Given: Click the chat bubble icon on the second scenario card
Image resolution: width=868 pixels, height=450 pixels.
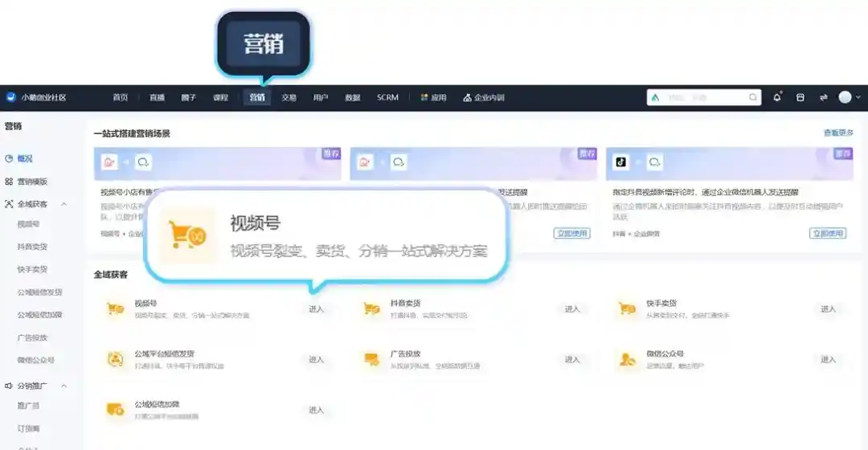Looking at the screenshot, I should [x=399, y=162].
